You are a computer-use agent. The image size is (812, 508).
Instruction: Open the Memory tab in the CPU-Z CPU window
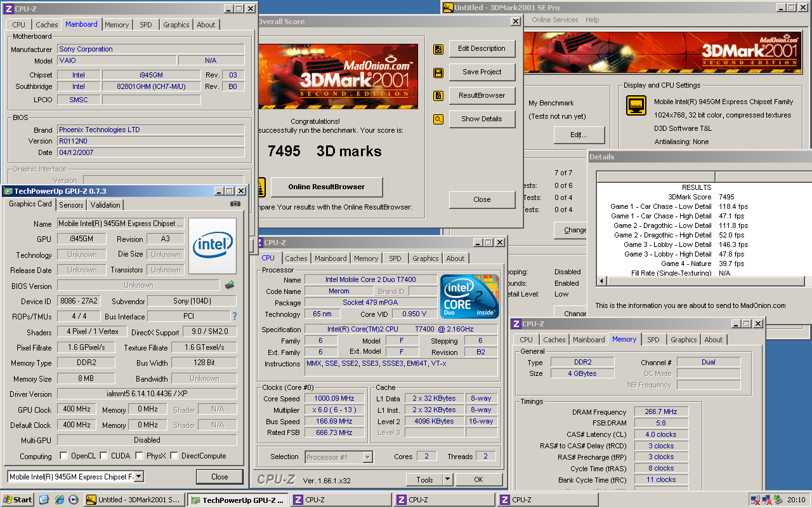pos(366,258)
